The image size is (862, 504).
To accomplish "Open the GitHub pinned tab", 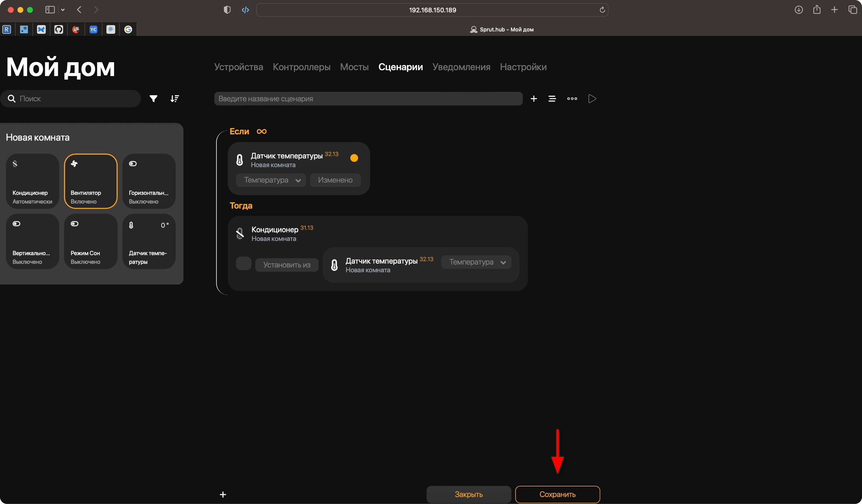I will coord(59,29).
